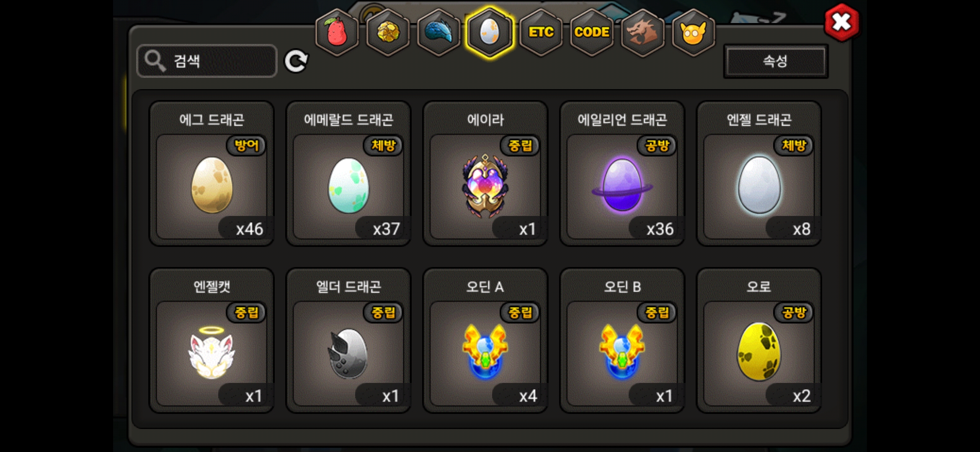Switch to the ETC tab
The width and height of the screenshot is (980, 452).
point(541,33)
